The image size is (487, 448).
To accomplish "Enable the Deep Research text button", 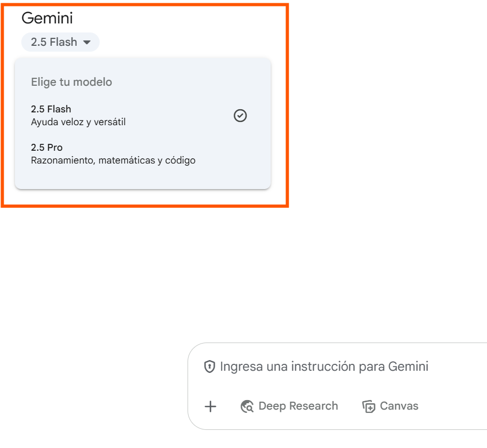I will click(298, 406).
